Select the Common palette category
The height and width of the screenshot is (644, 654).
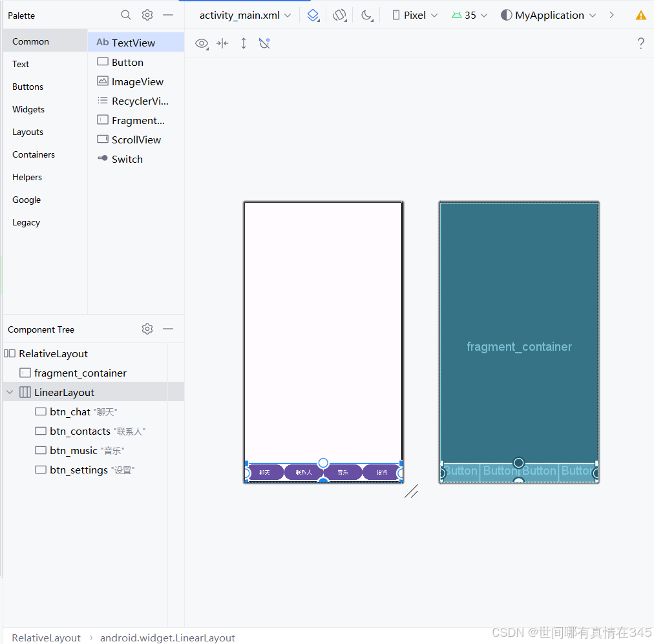[x=45, y=41]
